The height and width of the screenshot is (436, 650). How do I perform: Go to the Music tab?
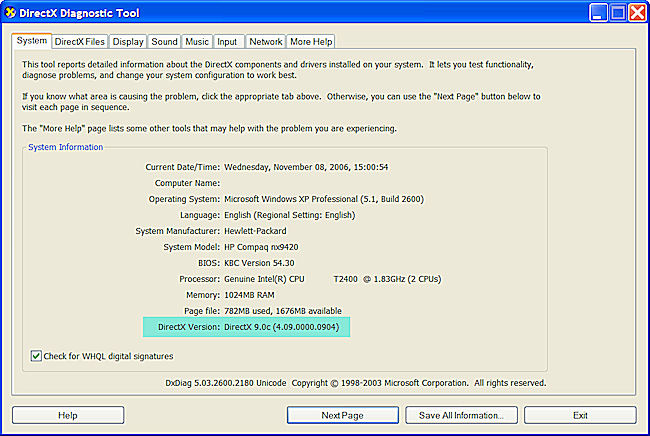197,41
